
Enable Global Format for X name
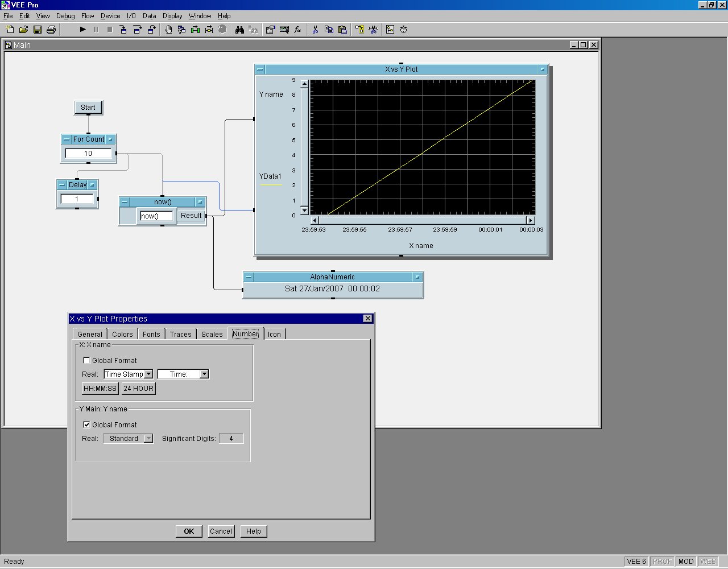pos(87,360)
